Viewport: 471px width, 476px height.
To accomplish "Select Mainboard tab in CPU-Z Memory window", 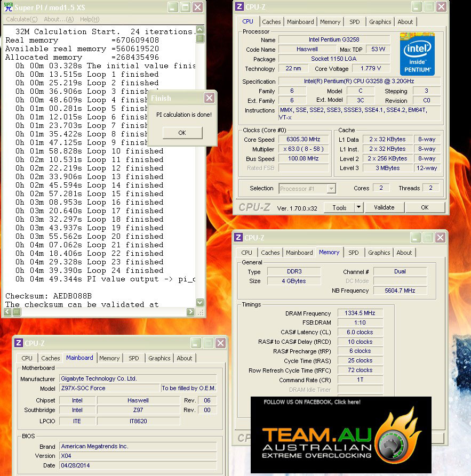I will point(299,253).
